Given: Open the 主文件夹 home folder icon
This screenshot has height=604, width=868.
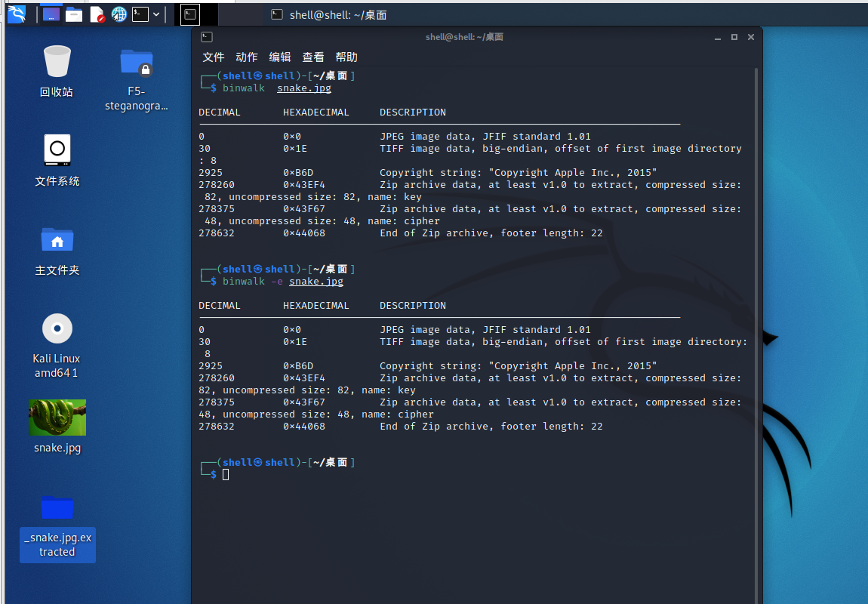Looking at the screenshot, I should pos(57,252).
